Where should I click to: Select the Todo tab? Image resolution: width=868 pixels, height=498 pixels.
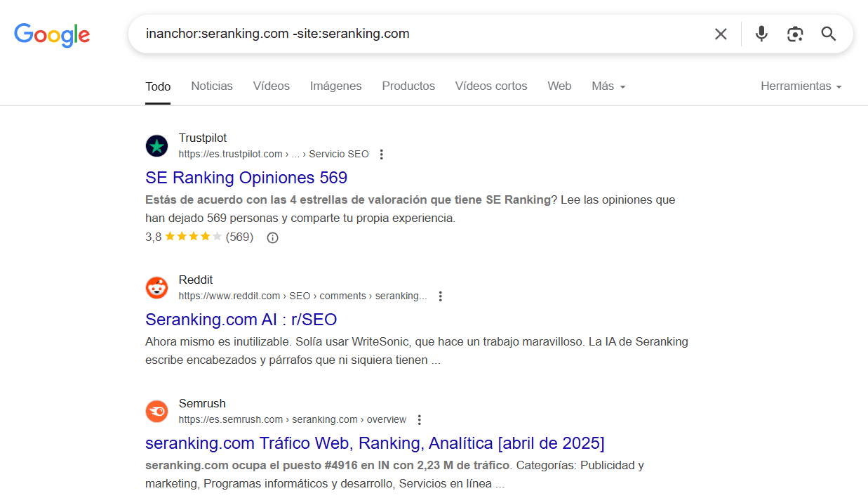[158, 86]
